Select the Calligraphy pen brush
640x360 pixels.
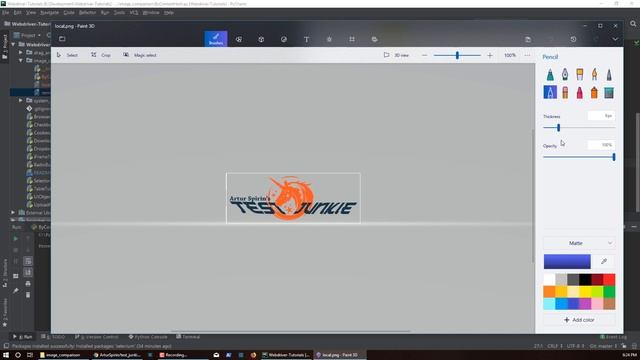coord(565,74)
